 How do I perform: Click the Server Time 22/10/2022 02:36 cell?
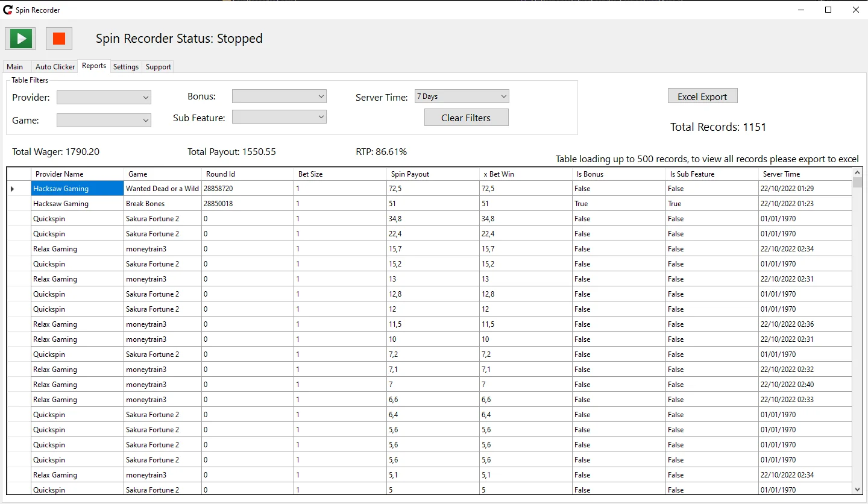click(805, 324)
